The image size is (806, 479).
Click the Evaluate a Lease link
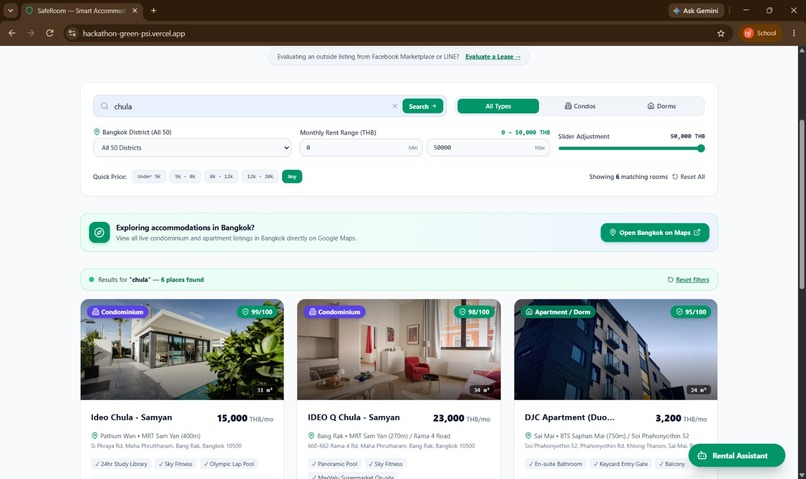492,57
